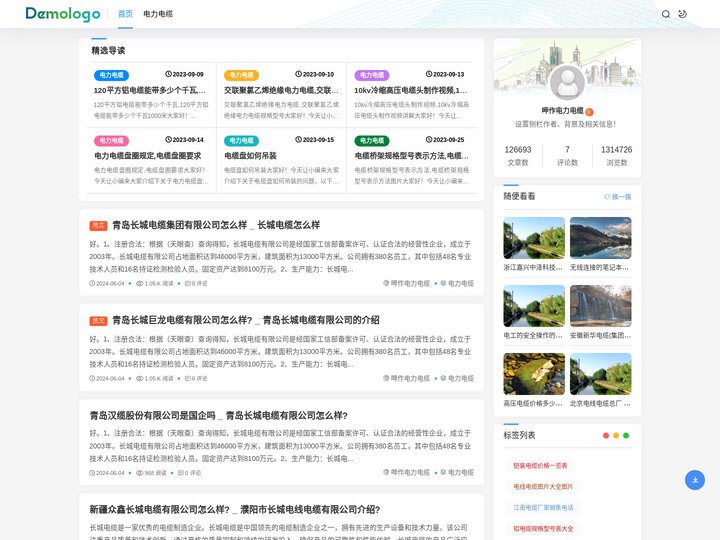The image size is (720, 540).
Task: Click the floating blue download button
Action: click(695, 480)
